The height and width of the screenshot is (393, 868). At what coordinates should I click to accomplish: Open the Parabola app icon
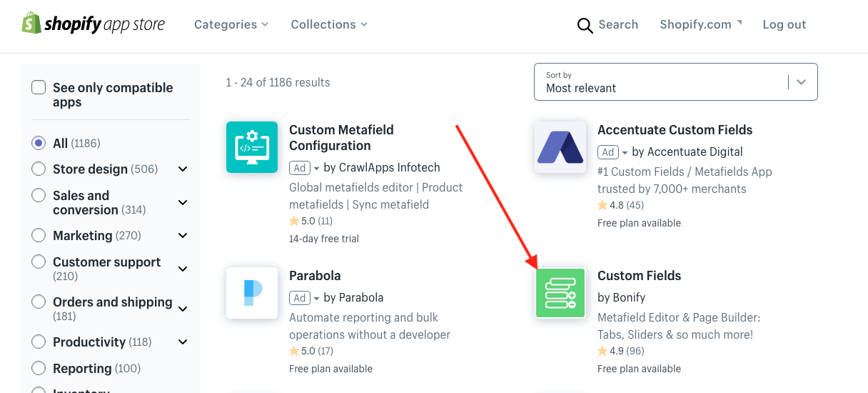(252, 293)
